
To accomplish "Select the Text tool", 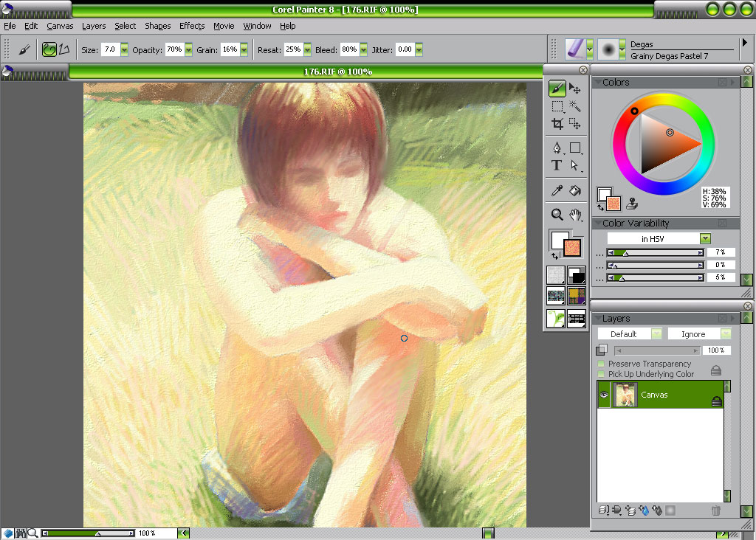I will (x=557, y=165).
